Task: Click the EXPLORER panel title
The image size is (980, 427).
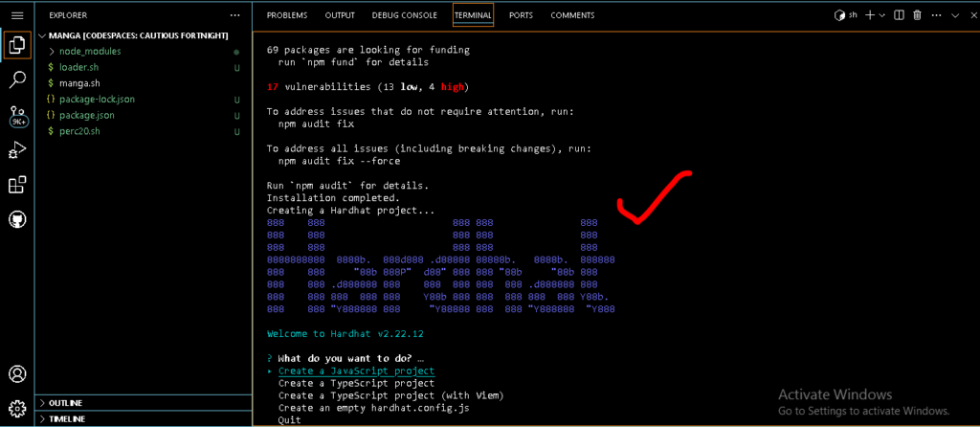Action: 68,15
